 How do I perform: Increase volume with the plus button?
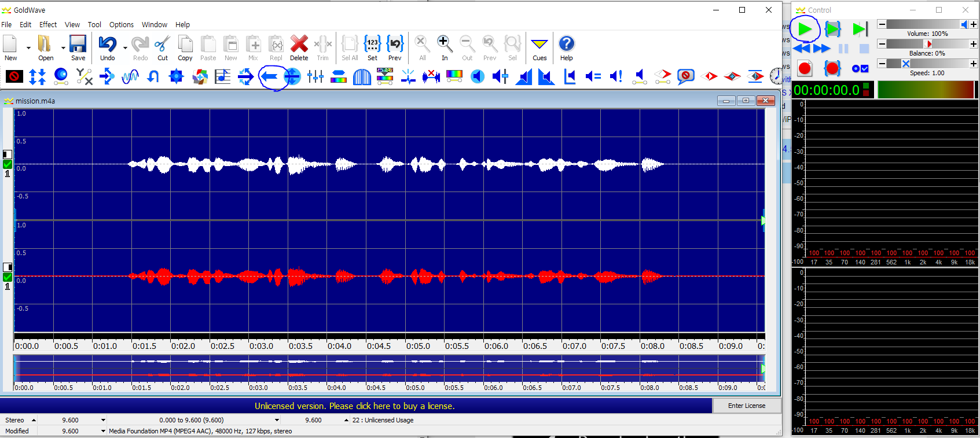pos(974,24)
